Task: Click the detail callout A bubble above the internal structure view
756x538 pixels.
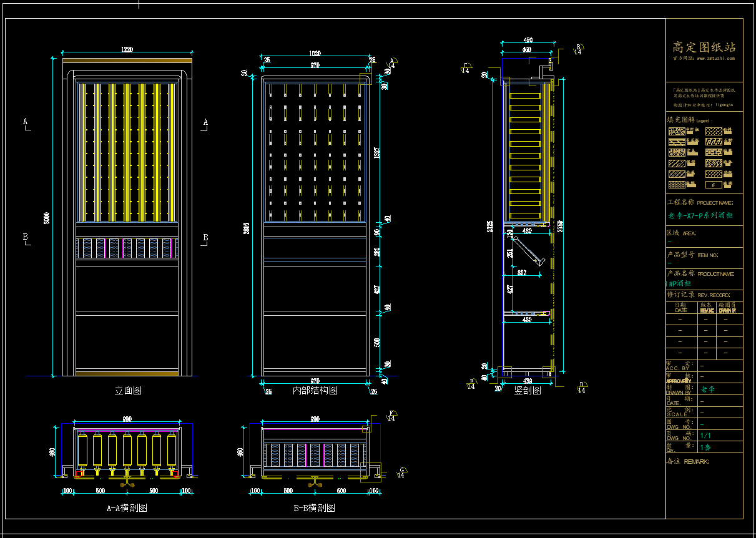Action: click(392, 64)
